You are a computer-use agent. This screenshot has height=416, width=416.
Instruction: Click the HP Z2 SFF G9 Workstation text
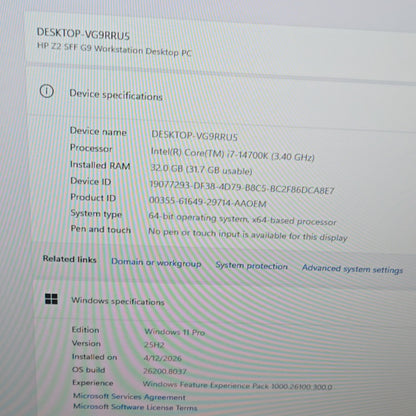coord(114,50)
